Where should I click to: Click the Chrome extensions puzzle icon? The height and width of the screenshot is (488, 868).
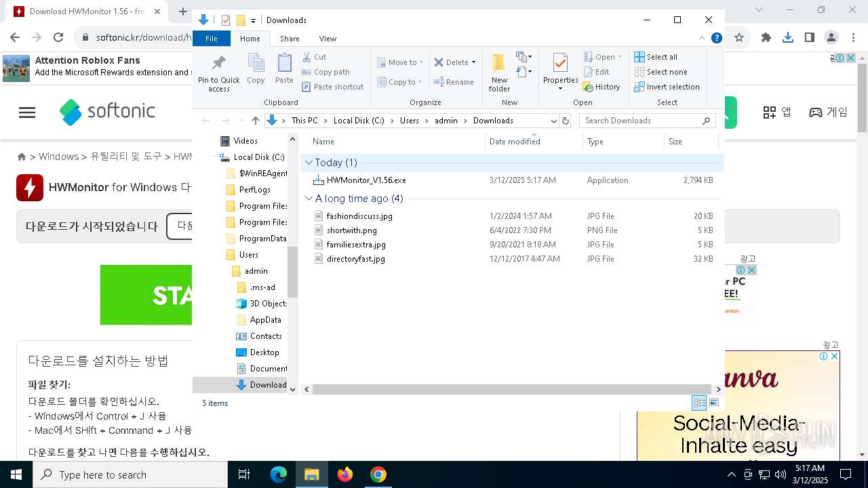(x=766, y=38)
